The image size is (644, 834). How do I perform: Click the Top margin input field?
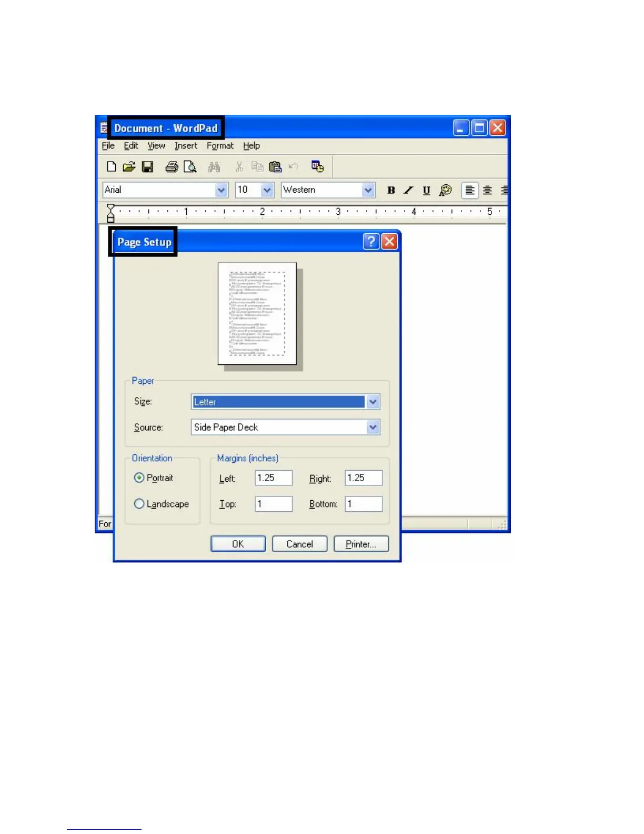[x=274, y=504]
